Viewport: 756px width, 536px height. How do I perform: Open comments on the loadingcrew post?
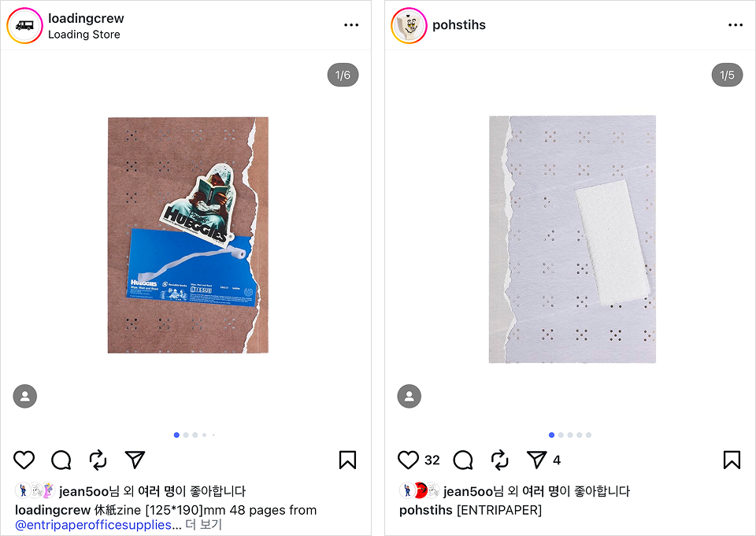pos(61,460)
